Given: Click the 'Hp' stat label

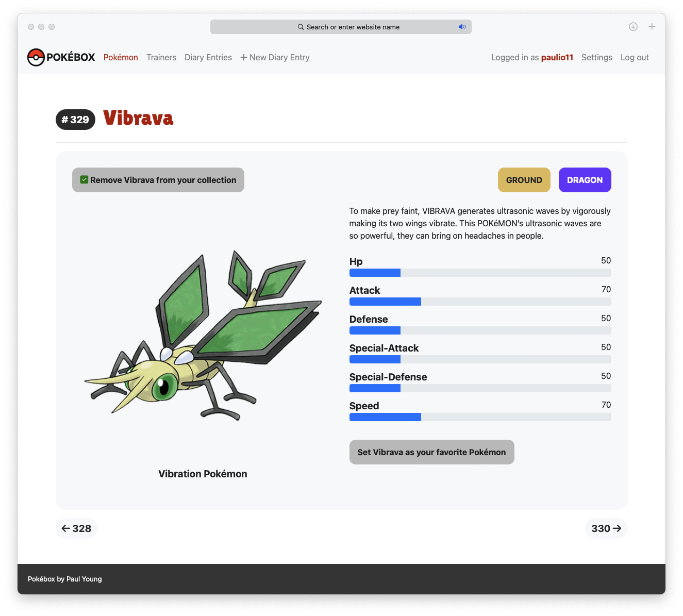Looking at the screenshot, I should [356, 261].
